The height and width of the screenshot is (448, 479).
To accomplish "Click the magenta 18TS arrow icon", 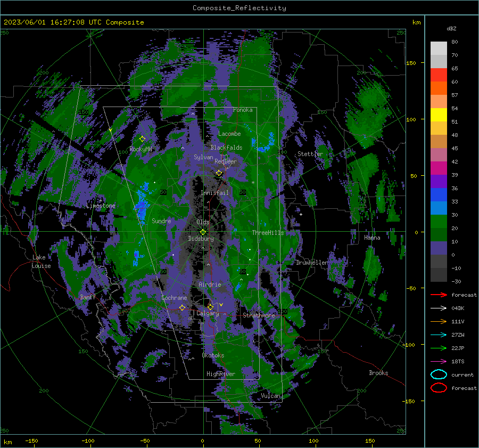I will coord(439,361).
